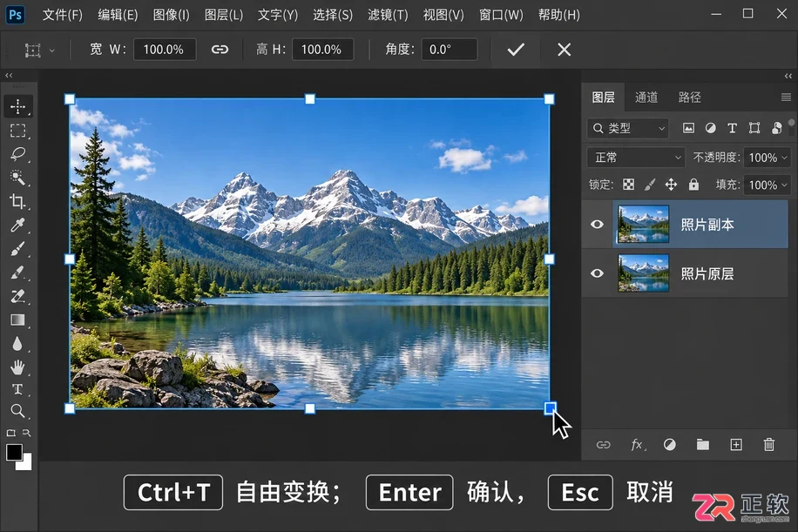This screenshot has width=798, height=532.
Task: Toggle lock transparent pixels
Action: pos(629,185)
